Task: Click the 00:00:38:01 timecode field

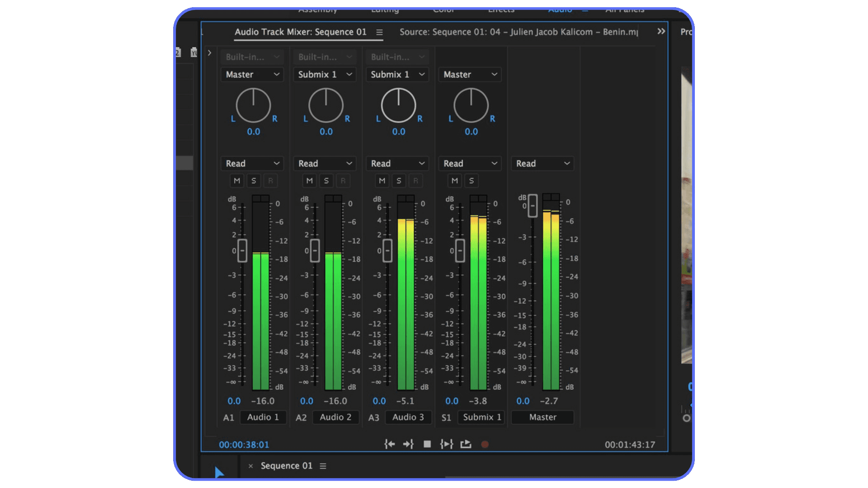Action: tap(244, 444)
